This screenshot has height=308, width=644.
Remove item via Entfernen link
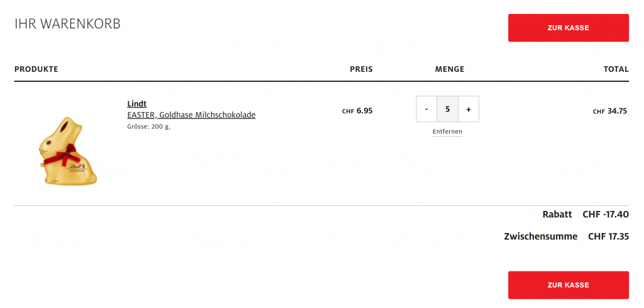click(x=447, y=132)
